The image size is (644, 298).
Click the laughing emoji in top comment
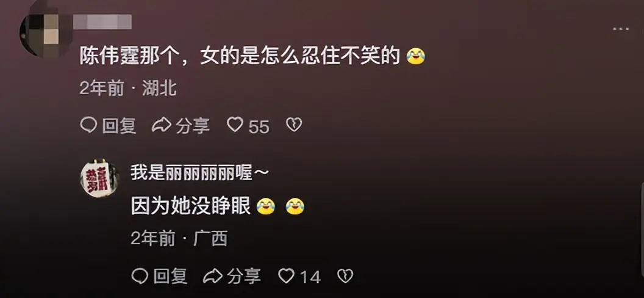[415, 57]
